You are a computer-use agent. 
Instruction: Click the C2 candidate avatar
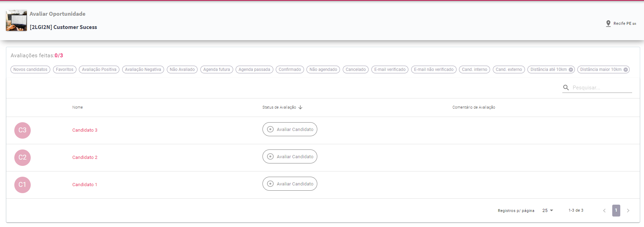point(22,158)
